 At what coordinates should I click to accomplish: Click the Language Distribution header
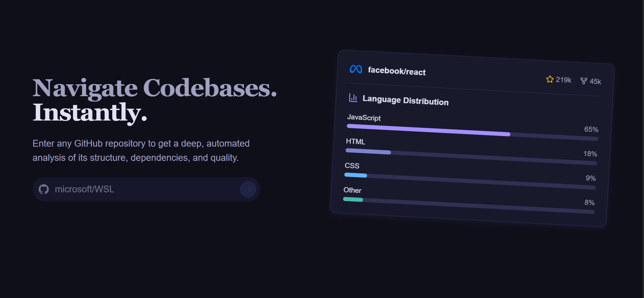(x=405, y=101)
